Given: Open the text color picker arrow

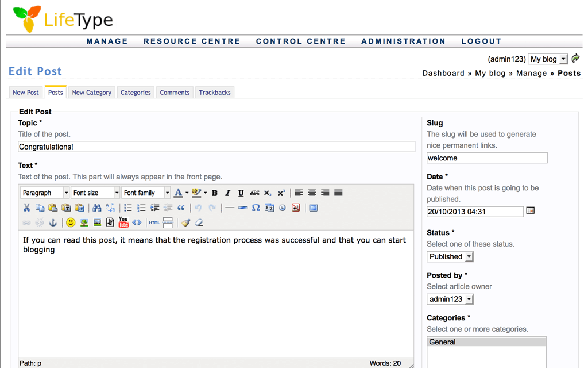Looking at the screenshot, I should click(187, 193).
